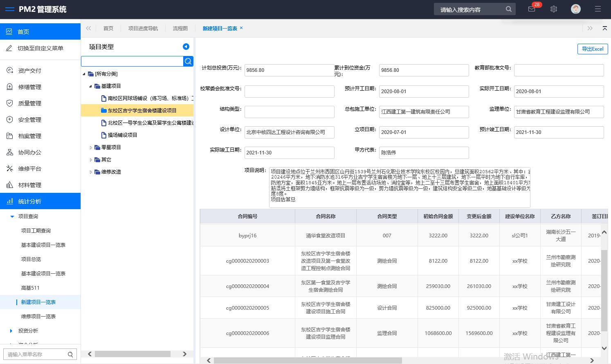Close the 新建项目一览表 tab
This screenshot has width=611, height=364.
pyautogui.click(x=241, y=28)
